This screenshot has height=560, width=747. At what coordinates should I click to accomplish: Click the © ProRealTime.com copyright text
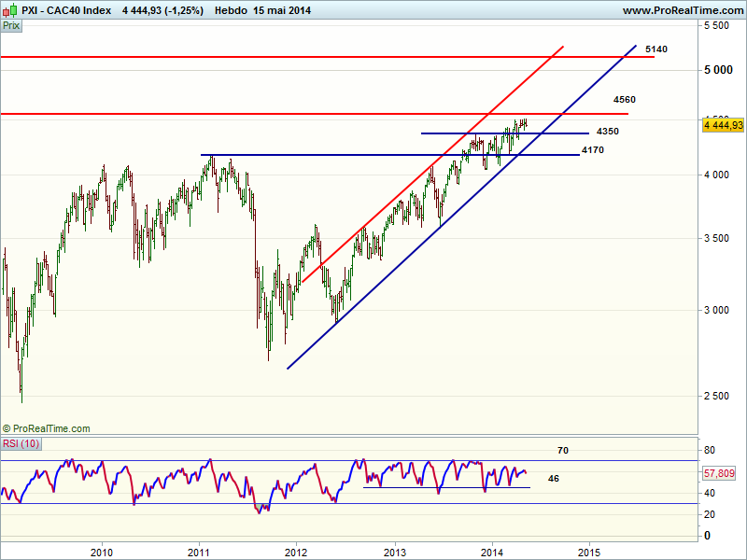pos(47,428)
